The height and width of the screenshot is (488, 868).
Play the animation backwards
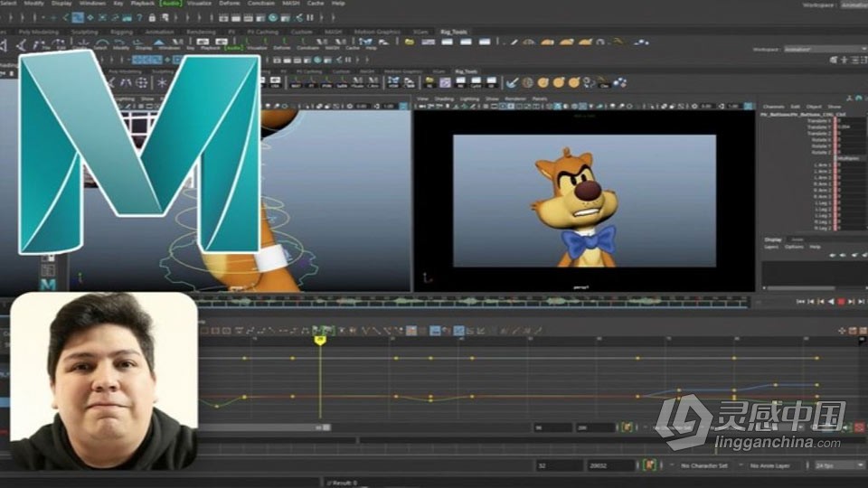(830, 302)
